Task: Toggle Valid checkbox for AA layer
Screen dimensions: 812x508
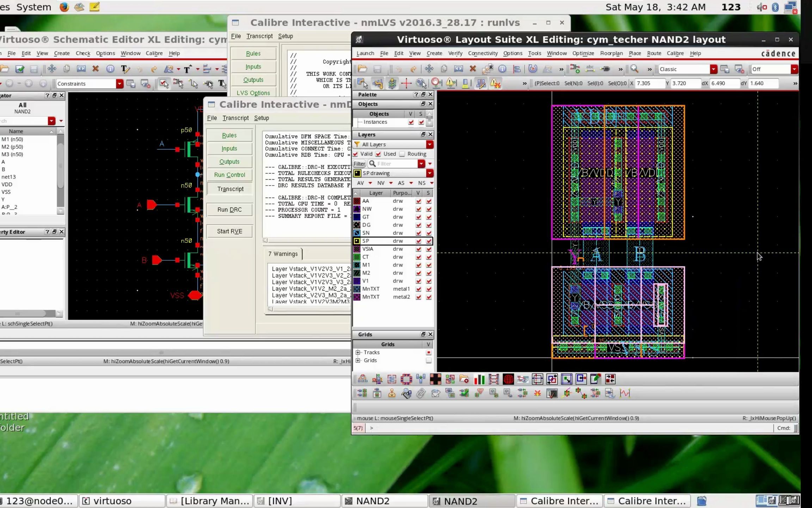Action: 418,201
